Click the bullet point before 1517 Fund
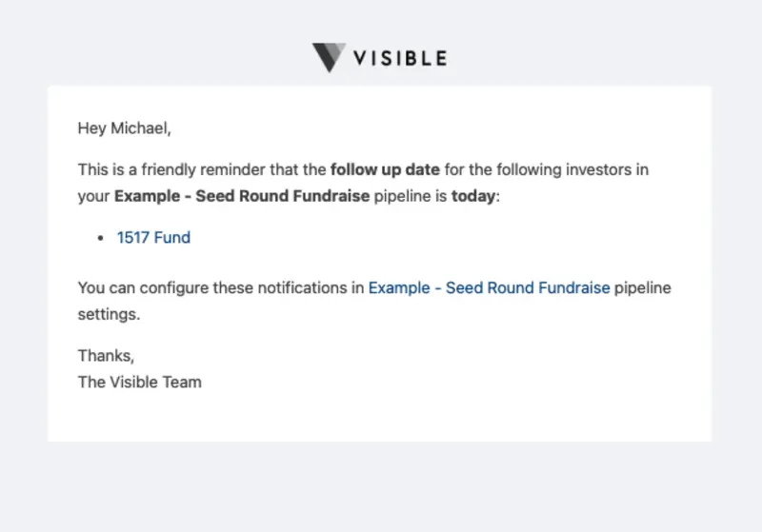The width and height of the screenshot is (762, 532). point(100,238)
